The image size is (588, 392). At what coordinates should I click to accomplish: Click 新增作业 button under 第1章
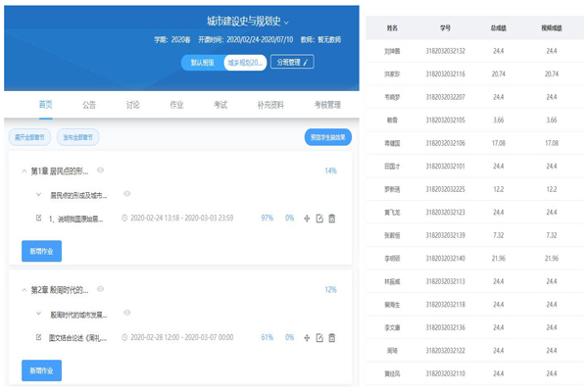click(41, 251)
